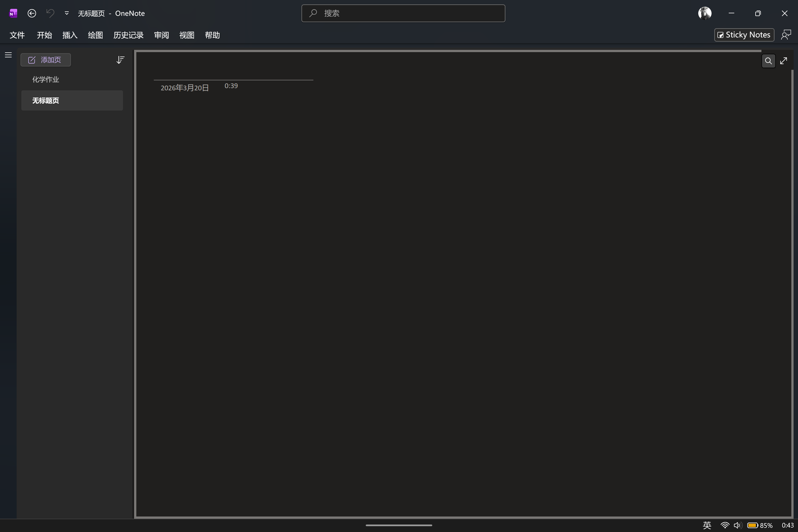The width and height of the screenshot is (798, 532).
Task: Switch to the 开始 ribbon tab
Action: tap(44, 35)
